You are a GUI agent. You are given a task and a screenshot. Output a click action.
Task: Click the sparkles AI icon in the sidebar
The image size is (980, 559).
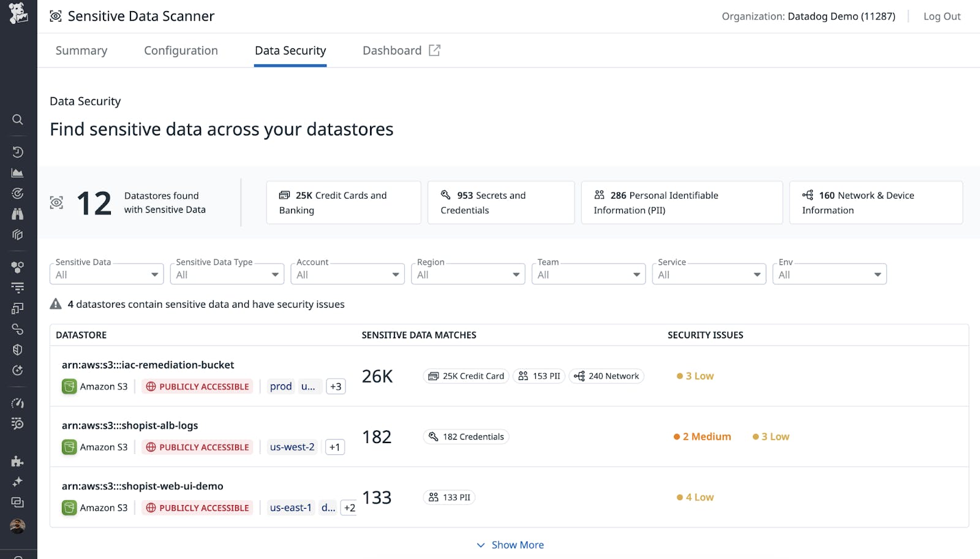[x=18, y=481]
